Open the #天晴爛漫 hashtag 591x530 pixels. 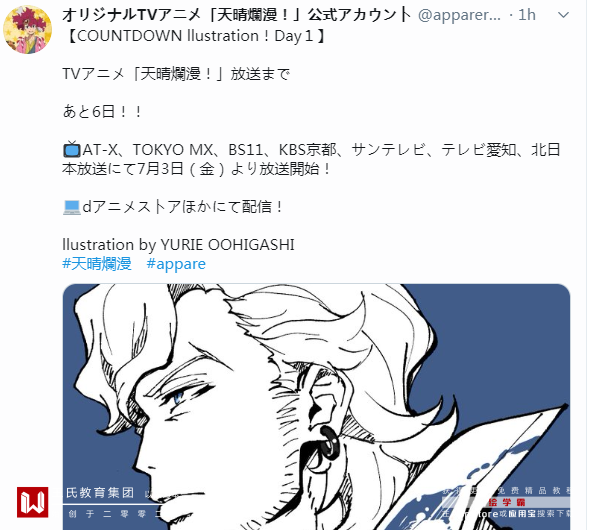point(97,263)
